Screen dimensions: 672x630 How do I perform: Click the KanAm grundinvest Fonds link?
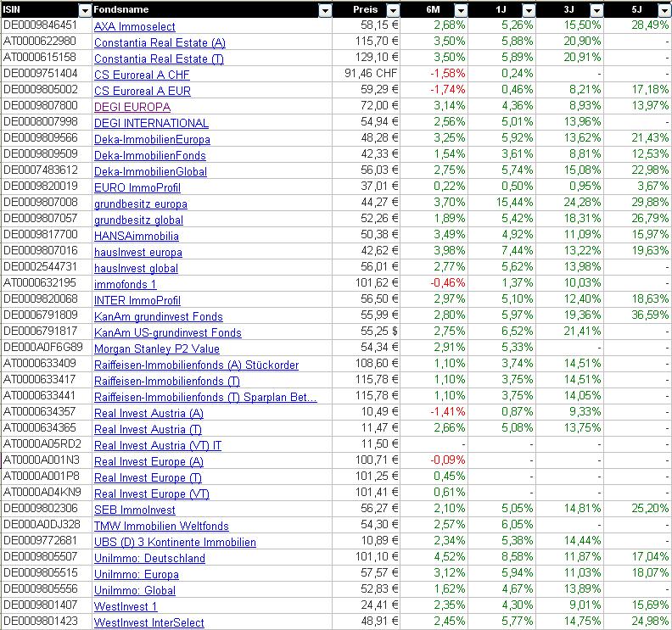click(x=159, y=317)
